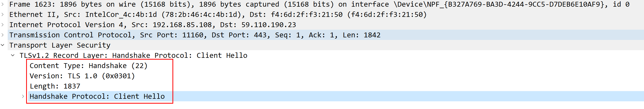Select the Length: 1837 field
644x109 pixels.
(55, 86)
